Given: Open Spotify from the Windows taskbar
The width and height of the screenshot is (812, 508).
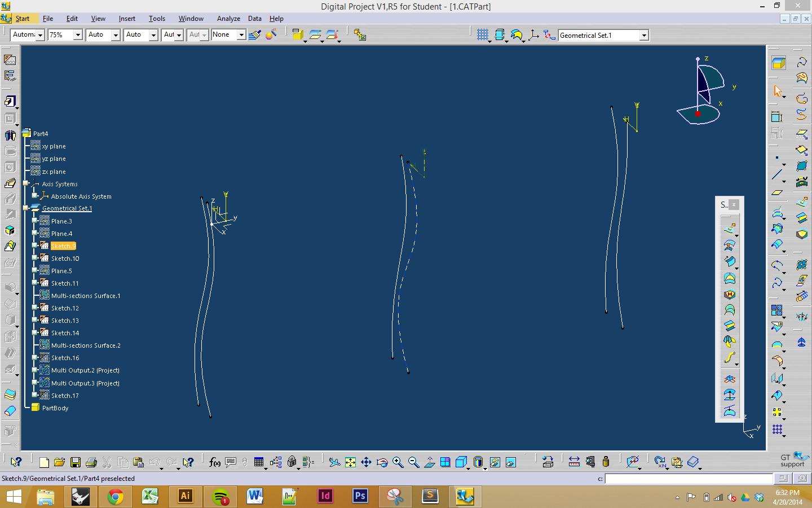Looking at the screenshot, I should 220,497.
